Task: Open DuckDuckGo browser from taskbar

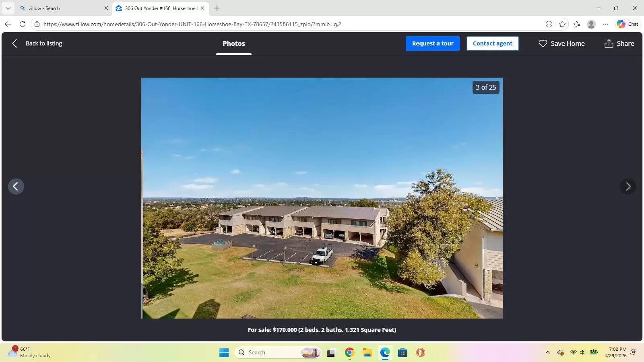Action: (421, 353)
